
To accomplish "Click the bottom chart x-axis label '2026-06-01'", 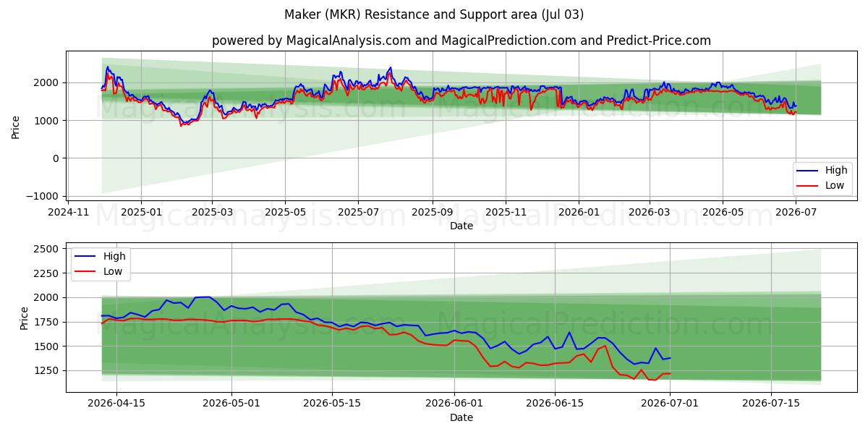I will click(454, 405).
